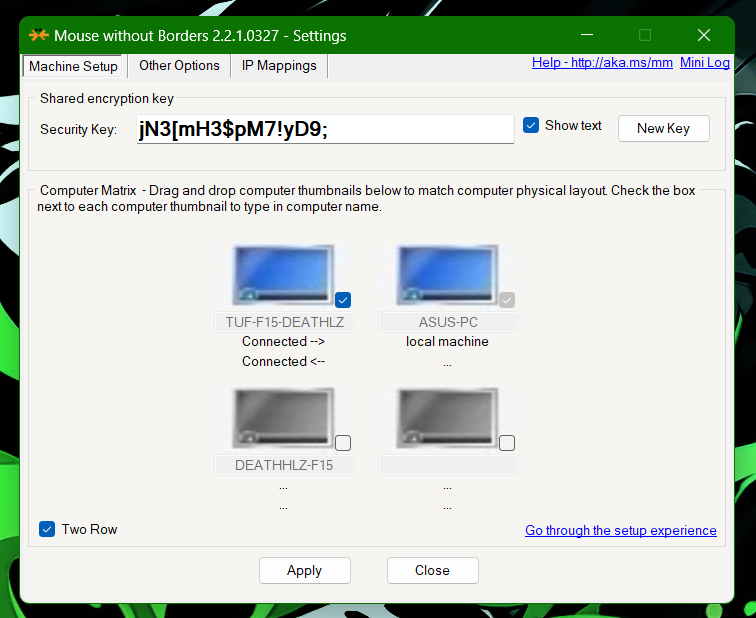Click the DEATHHLZ-F15 name field
Image resolution: width=756 pixels, height=618 pixels.
[x=284, y=465]
